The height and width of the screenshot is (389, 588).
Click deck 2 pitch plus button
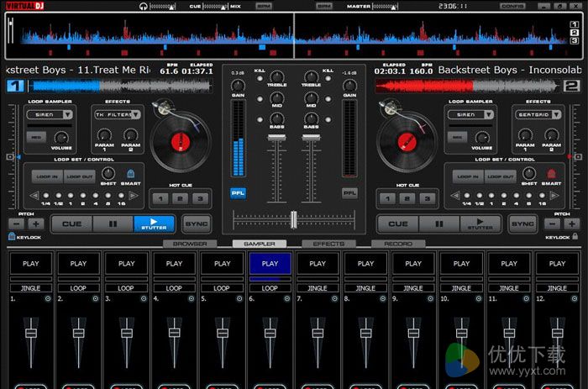click(x=571, y=224)
